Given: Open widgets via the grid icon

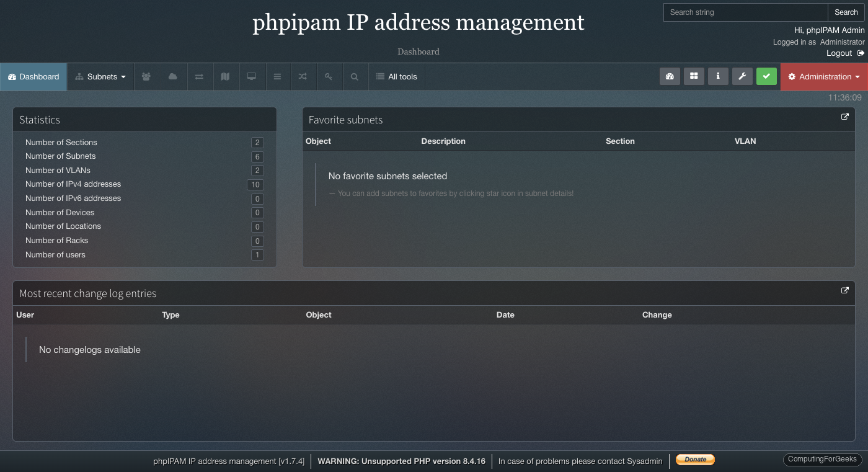Looking at the screenshot, I should point(693,76).
